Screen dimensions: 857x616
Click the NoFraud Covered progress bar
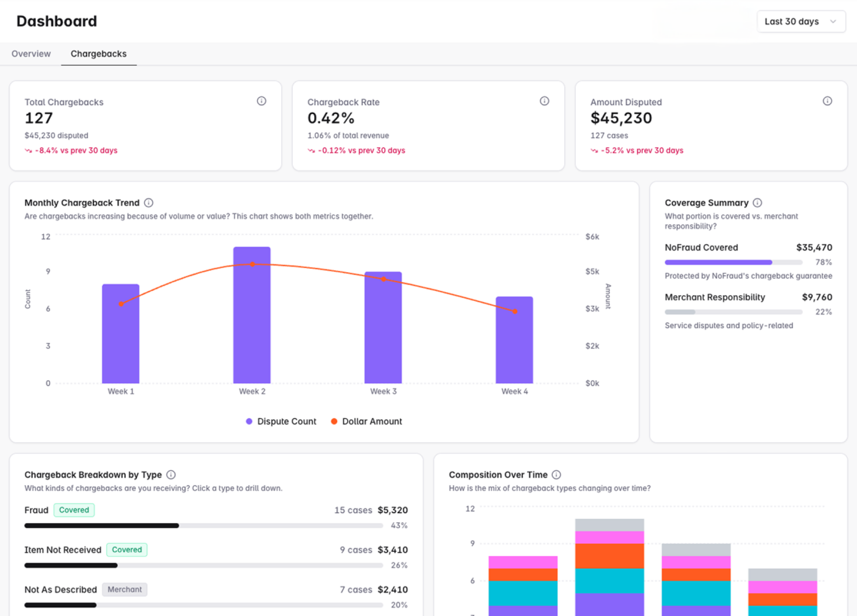(x=733, y=262)
